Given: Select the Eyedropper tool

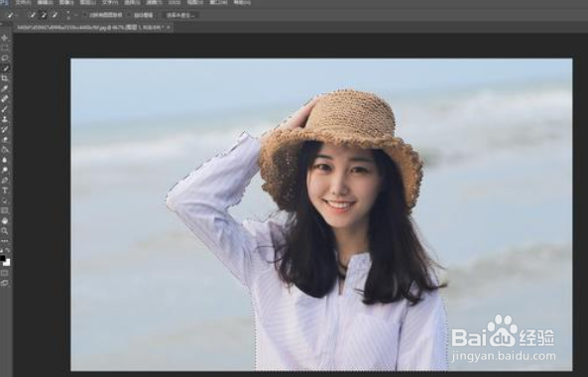Looking at the screenshot, I should [5, 88].
